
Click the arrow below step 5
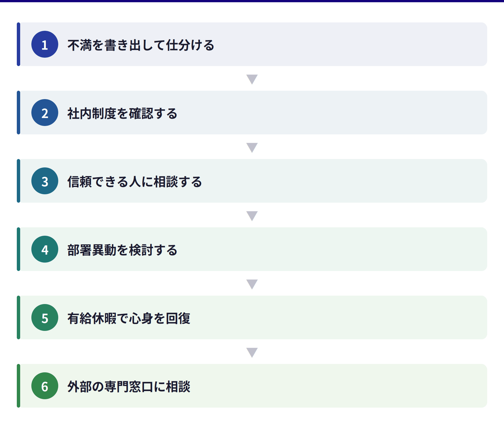click(x=252, y=352)
